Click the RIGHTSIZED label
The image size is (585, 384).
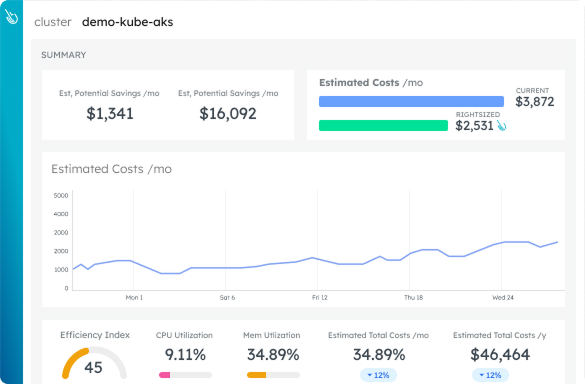tap(478, 115)
